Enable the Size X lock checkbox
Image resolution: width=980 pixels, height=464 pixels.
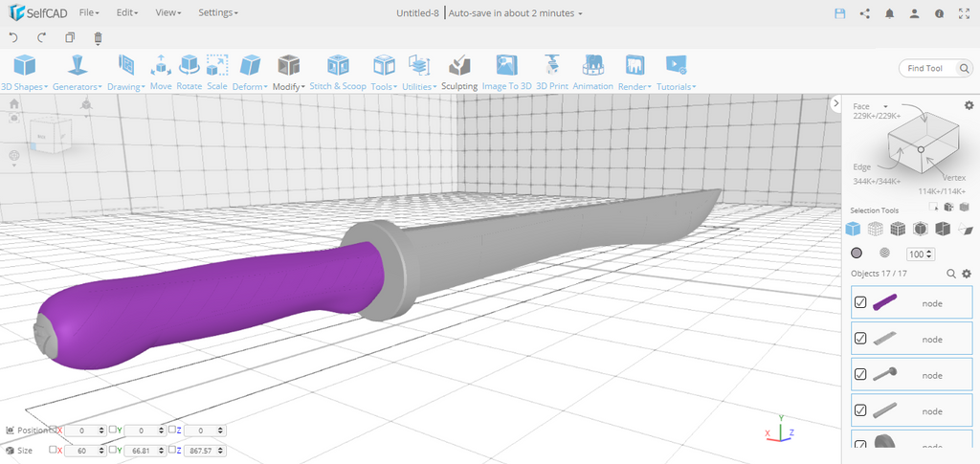54,450
